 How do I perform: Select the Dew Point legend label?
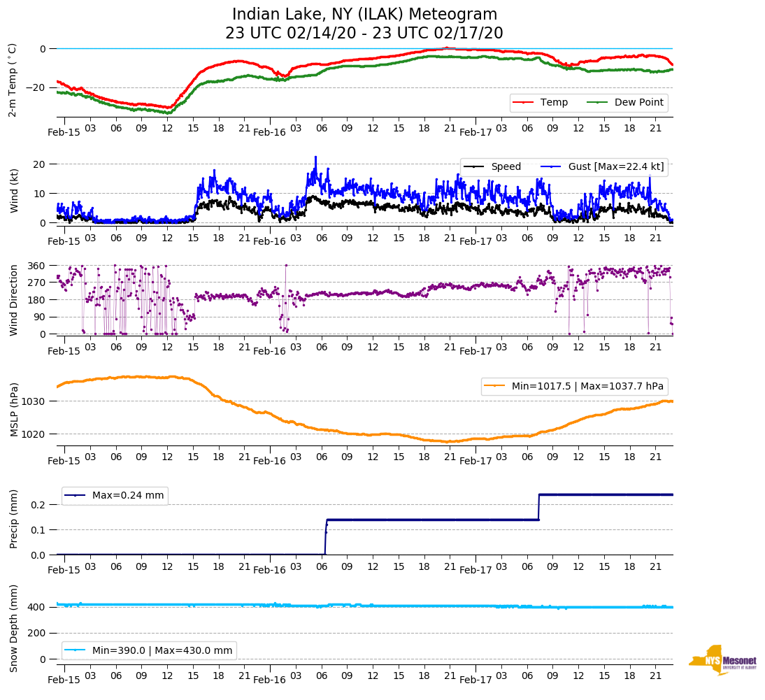point(638,103)
